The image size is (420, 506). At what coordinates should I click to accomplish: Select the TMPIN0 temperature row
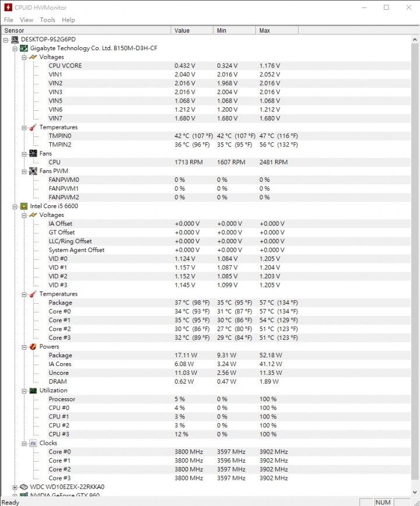pyautogui.click(x=229, y=136)
